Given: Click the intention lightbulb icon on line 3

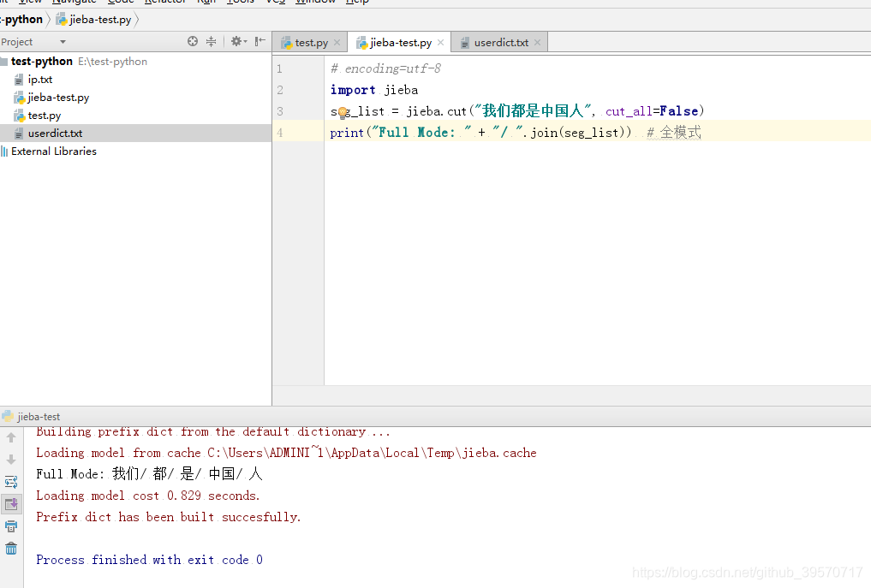Looking at the screenshot, I should tap(343, 113).
